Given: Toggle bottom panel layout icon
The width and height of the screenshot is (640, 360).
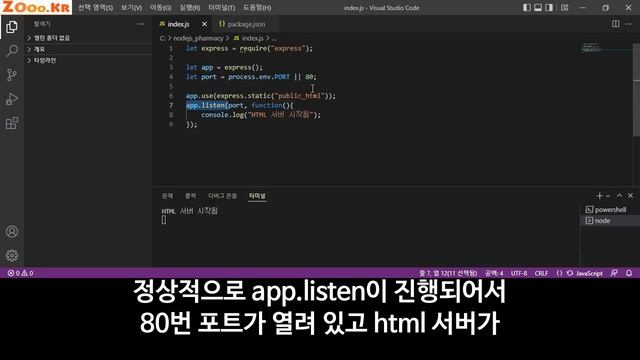Looking at the screenshot, I should point(538,7).
